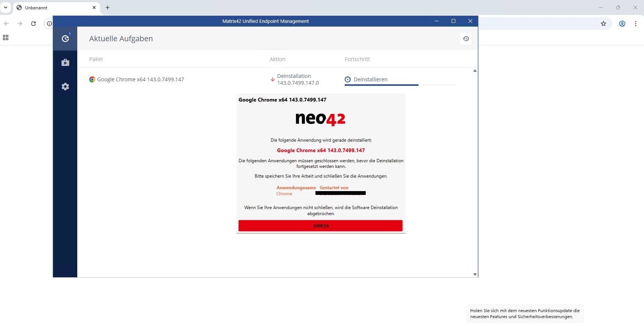Open a new browser tab
Screen dimensions: 644x326
click(108, 7)
